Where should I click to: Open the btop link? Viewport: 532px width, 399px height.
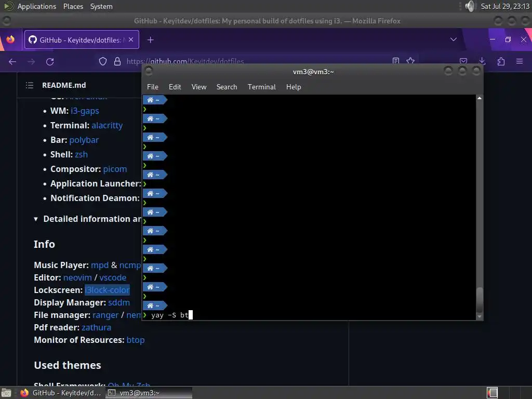tap(136, 340)
